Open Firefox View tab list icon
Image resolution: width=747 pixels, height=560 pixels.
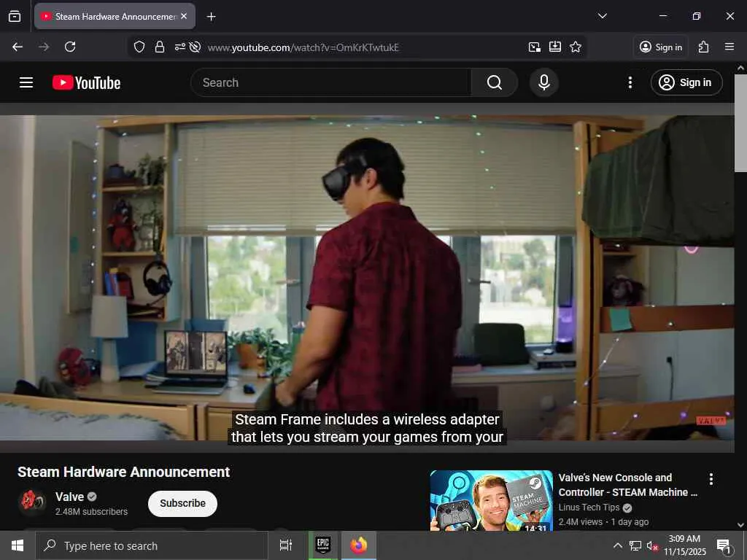pyautogui.click(x=15, y=16)
